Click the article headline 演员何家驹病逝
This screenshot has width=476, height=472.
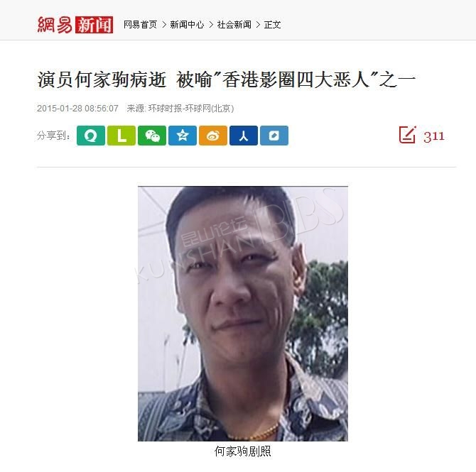click(102, 80)
